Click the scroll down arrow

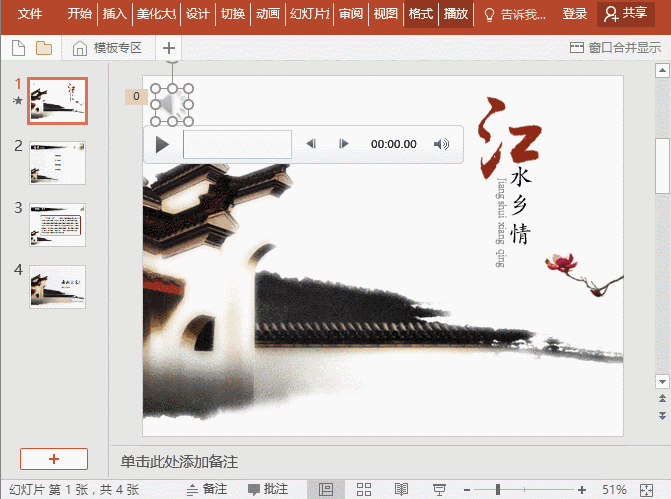point(662,381)
